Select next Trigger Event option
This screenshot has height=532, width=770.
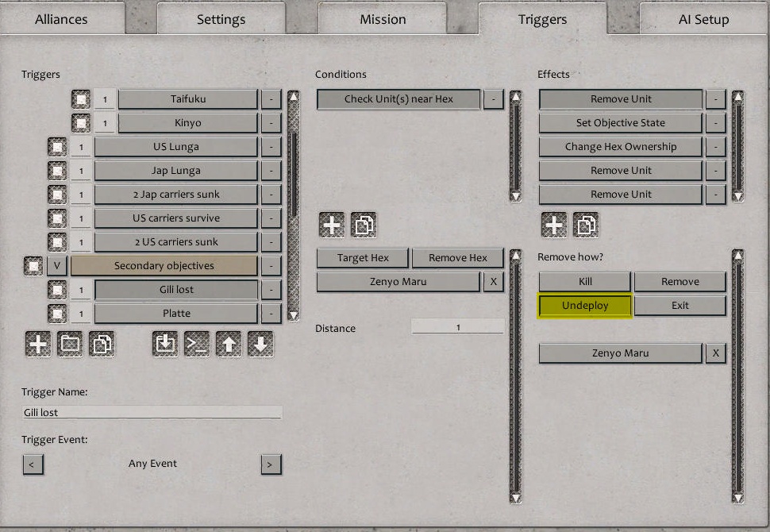(x=271, y=465)
